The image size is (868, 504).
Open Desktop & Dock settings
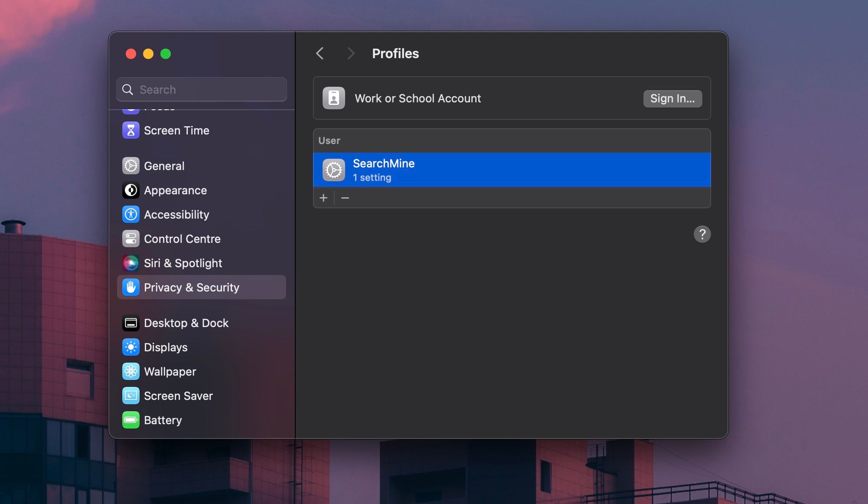coord(131,323)
